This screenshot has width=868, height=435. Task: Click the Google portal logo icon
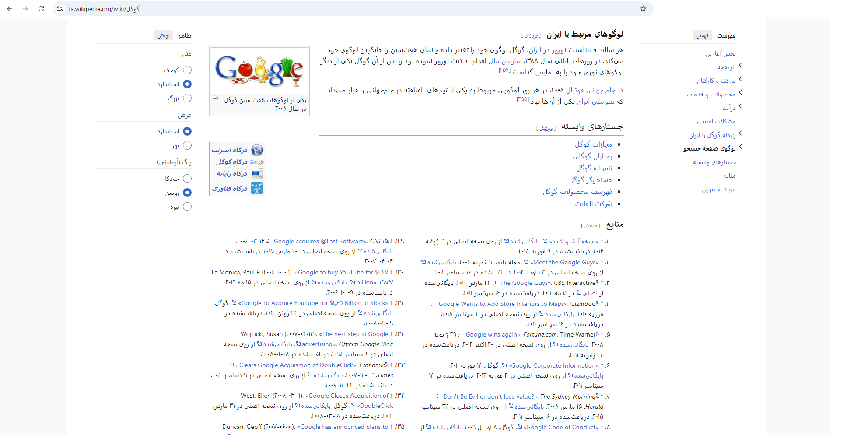[x=257, y=162]
